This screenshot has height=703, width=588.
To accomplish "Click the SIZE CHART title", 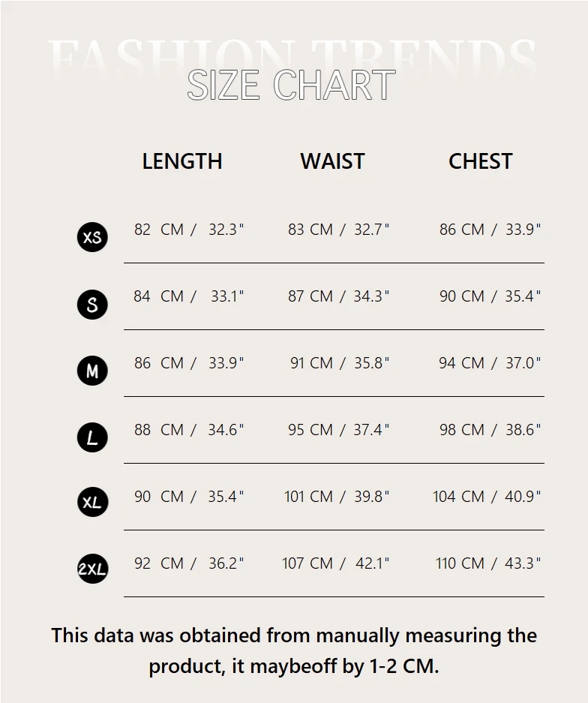I will (x=291, y=85).
